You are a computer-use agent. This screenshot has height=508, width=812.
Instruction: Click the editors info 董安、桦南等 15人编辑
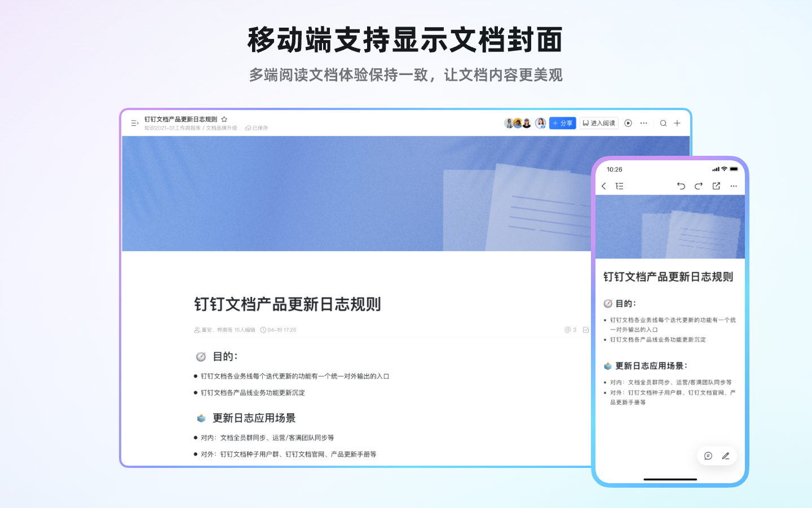[225, 330]
